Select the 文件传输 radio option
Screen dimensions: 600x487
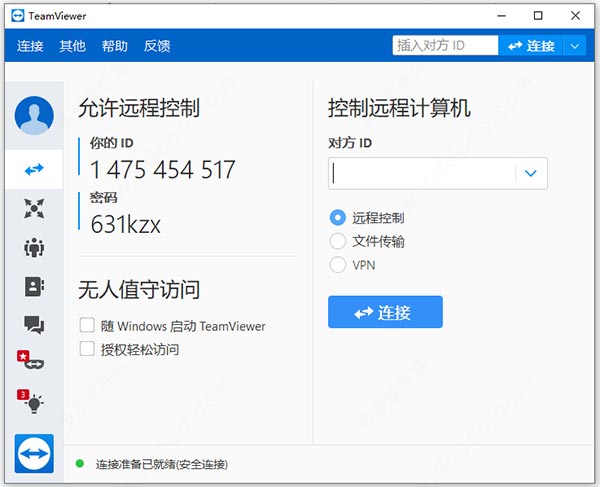pos(337,241)
